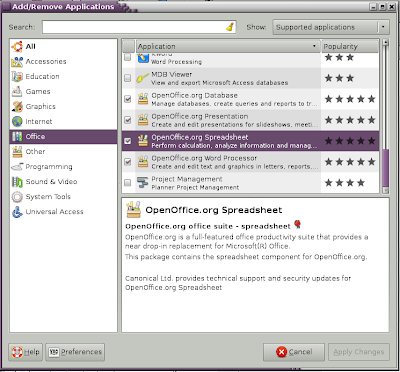The height and width of the screenshot is (372, 400).
Task: Click the Internet globe icon
Action: [17, 122]
